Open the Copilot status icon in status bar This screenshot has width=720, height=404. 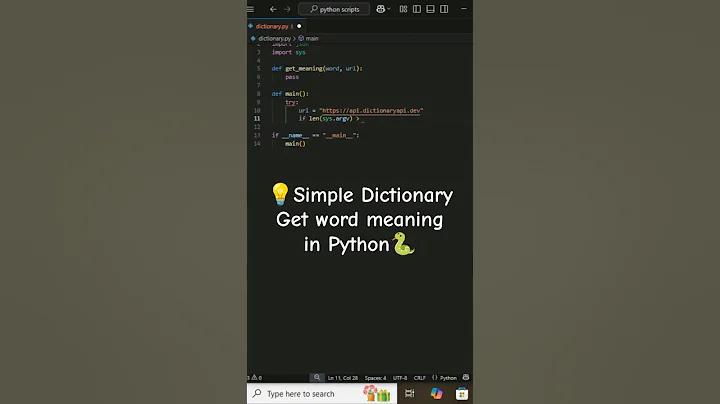point(466,377)
